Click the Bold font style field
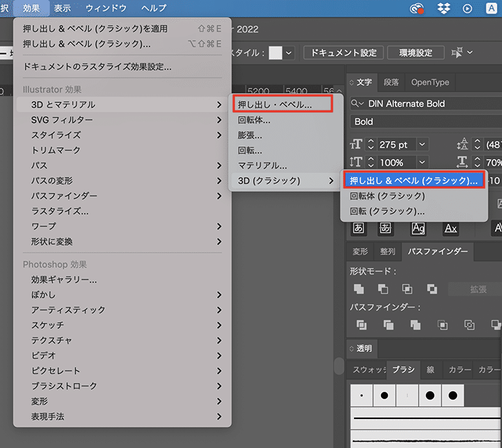 click(426, 122)
